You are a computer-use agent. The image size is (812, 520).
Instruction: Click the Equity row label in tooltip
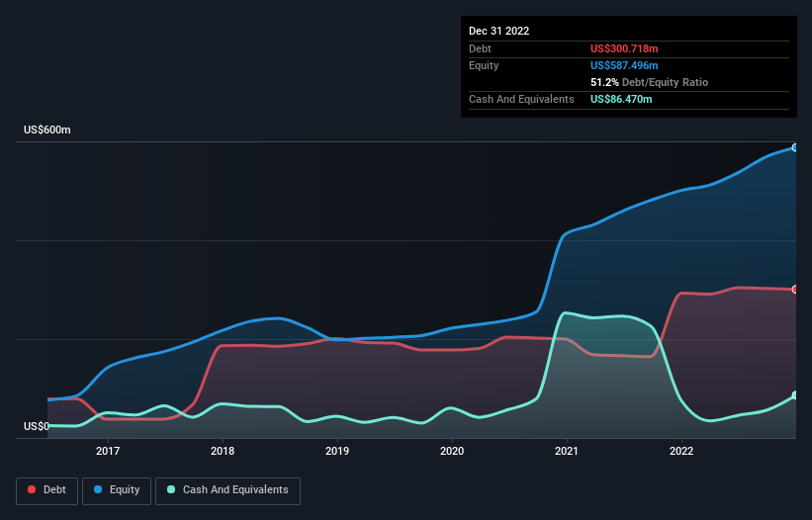(484, 65)
